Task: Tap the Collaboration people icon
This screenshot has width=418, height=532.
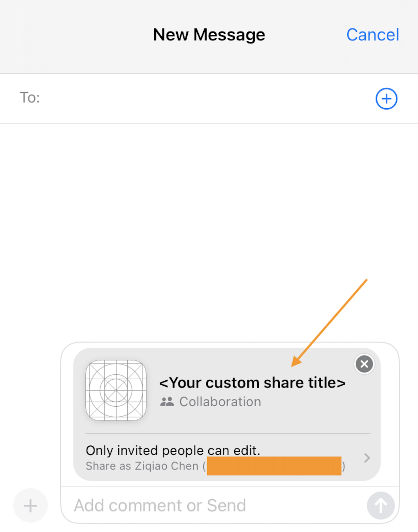Action: pyautogui.click(x=167, y=402)
